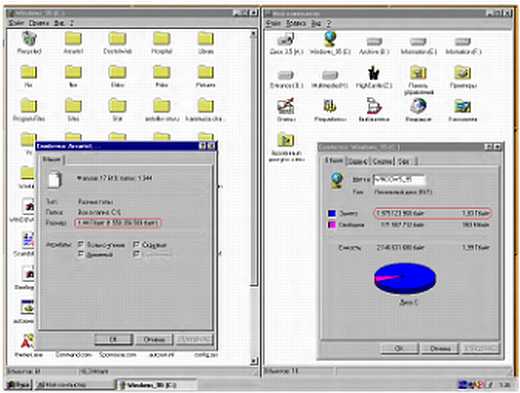Image resolution: width=520 pixels, height=393 pixels.
Task: Select the black hand-shaped drive icon
Action: 374,73
